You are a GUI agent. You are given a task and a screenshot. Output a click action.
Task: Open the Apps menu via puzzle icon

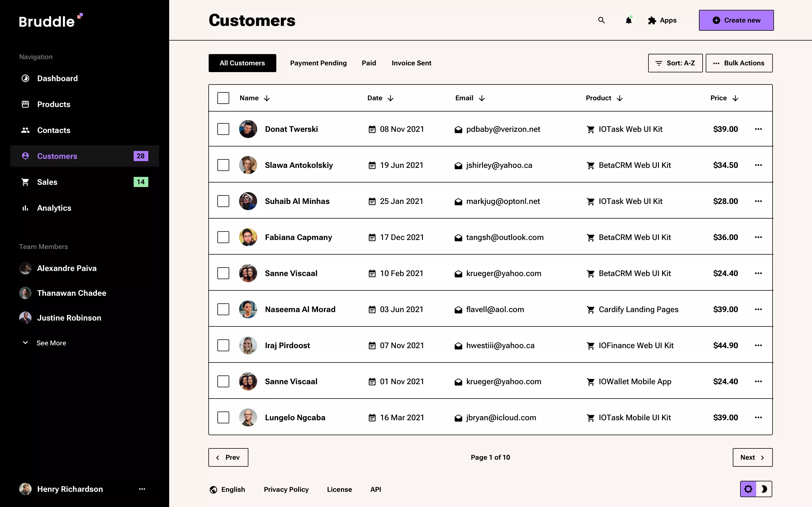651,20
